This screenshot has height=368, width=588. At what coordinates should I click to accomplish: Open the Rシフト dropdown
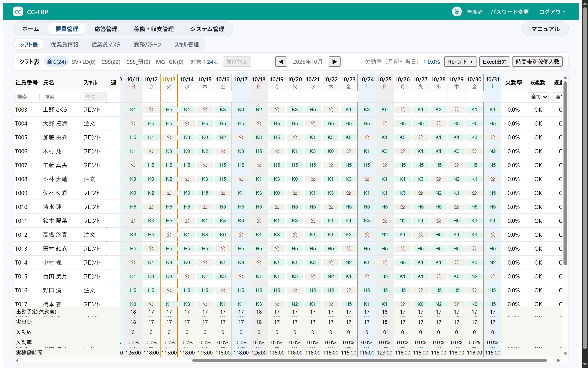(460, 62)
